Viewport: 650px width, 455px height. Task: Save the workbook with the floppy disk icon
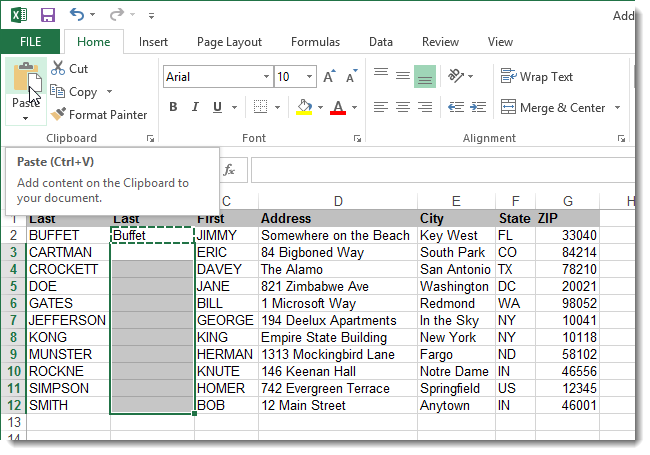48,15
